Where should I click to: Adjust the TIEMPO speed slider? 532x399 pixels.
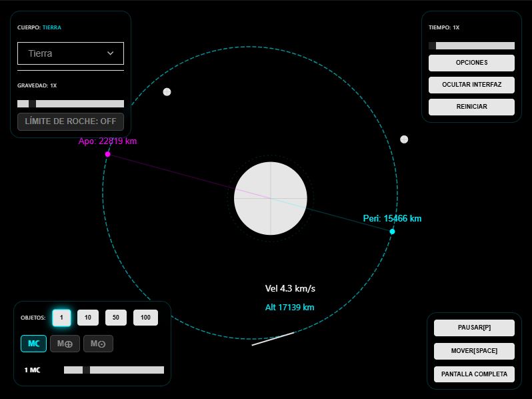pos(471,46)
